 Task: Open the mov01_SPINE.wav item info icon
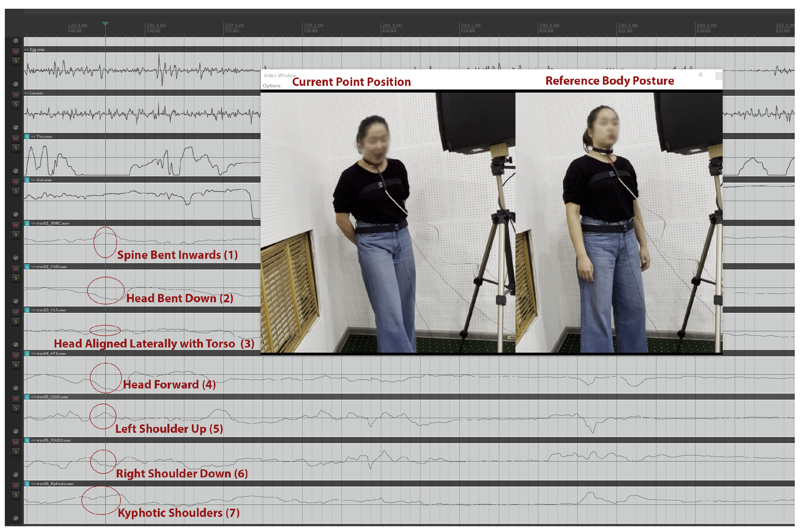point(27,223)
